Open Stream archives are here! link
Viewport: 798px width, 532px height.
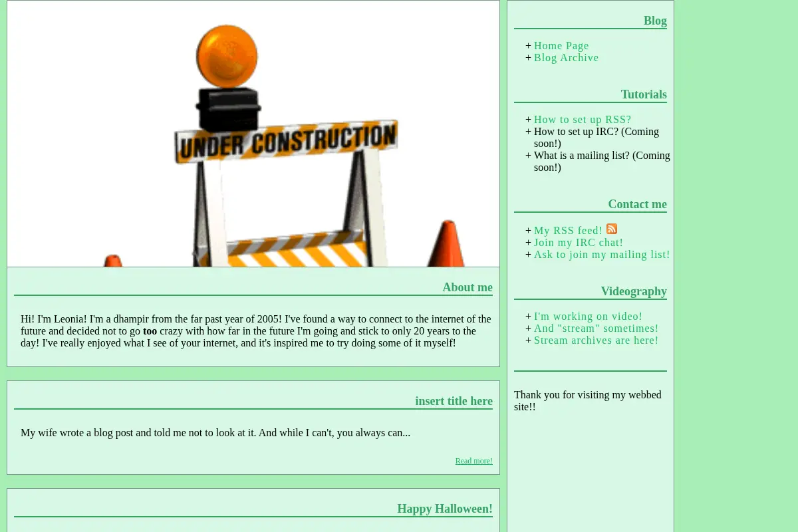(x=596, y=340)
